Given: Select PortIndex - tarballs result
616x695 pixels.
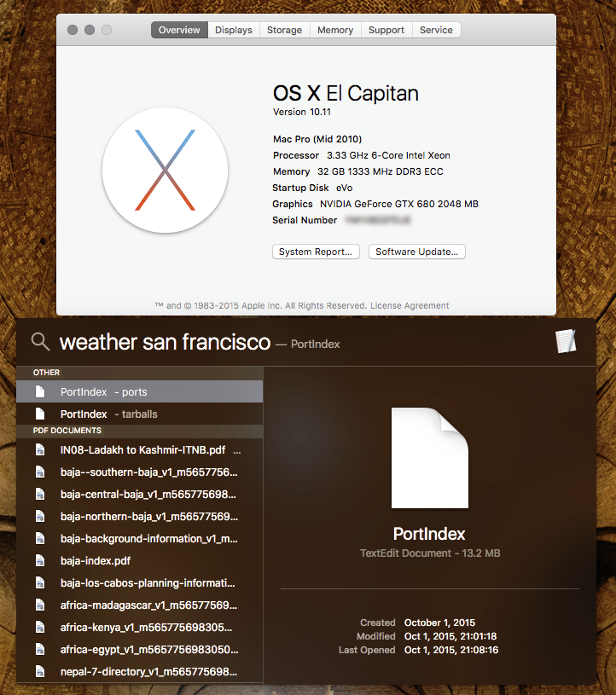Looking at the screenshot, I should click(140, 414).
